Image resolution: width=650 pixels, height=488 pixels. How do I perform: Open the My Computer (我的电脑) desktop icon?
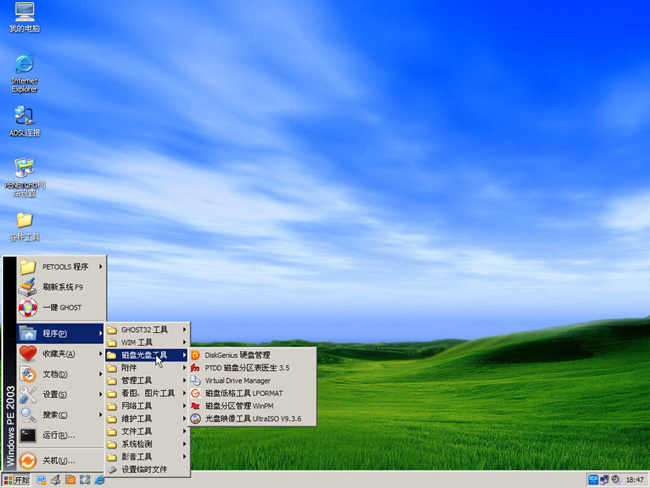click(x=24, y=17)
